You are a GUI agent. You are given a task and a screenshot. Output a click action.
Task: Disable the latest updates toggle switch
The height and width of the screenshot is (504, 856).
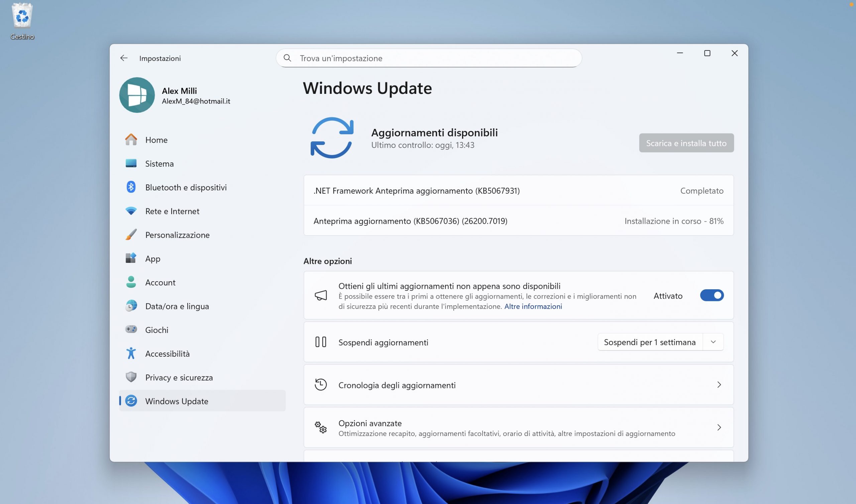712,296
